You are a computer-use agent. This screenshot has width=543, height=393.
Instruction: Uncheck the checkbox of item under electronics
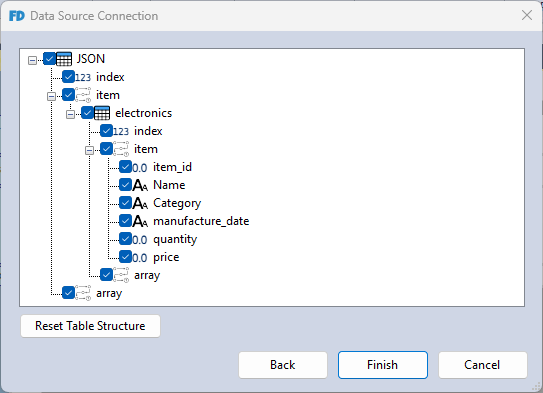106,149
